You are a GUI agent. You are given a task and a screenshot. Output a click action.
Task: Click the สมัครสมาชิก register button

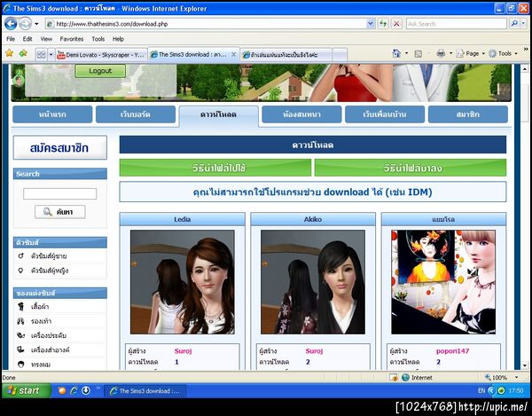click(59, 147)
